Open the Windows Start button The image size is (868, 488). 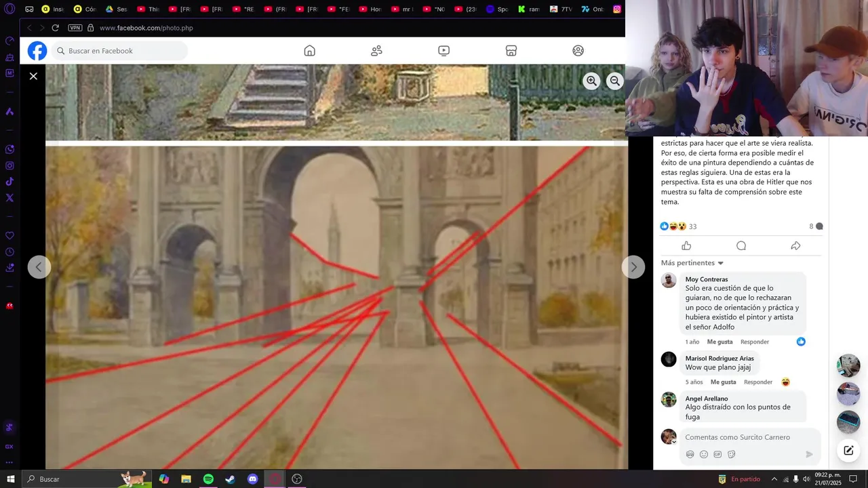coord(11,479)
